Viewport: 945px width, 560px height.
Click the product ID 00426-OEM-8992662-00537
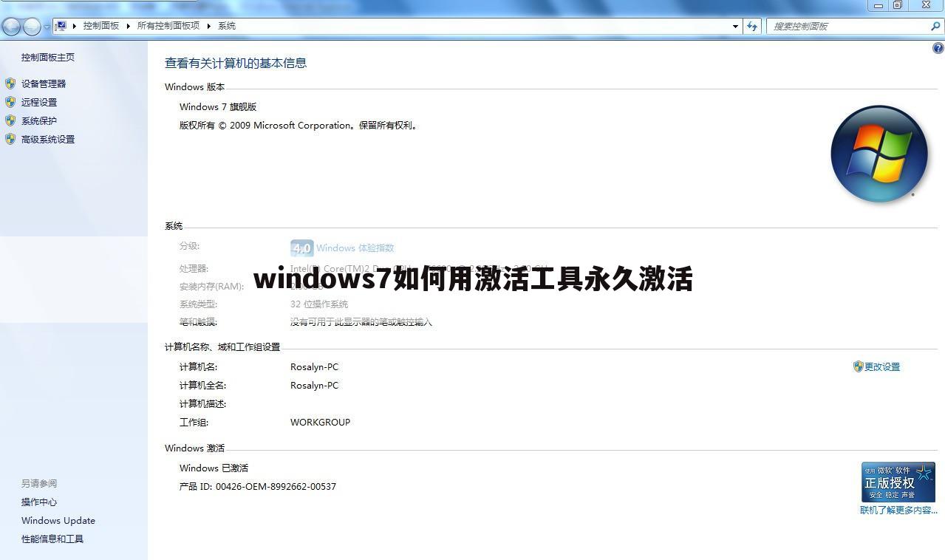258,486
